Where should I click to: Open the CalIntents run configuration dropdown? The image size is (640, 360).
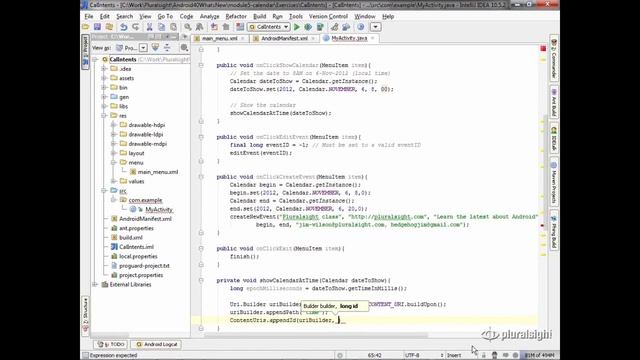pos(269,27)
